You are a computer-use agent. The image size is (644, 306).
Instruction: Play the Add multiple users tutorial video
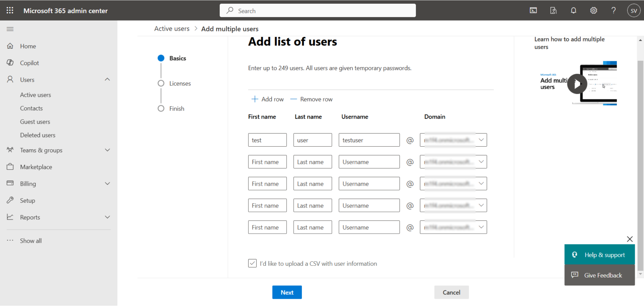tap(577, 83)
